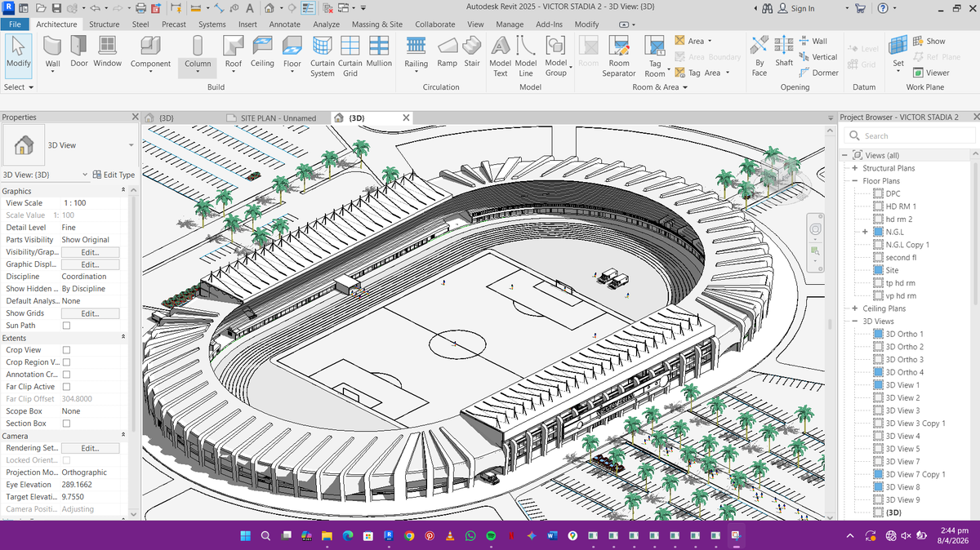The width and height of the screenshot is (980, 550).
Task: Select the Dormer opening tool
Action: pos(817,73)
